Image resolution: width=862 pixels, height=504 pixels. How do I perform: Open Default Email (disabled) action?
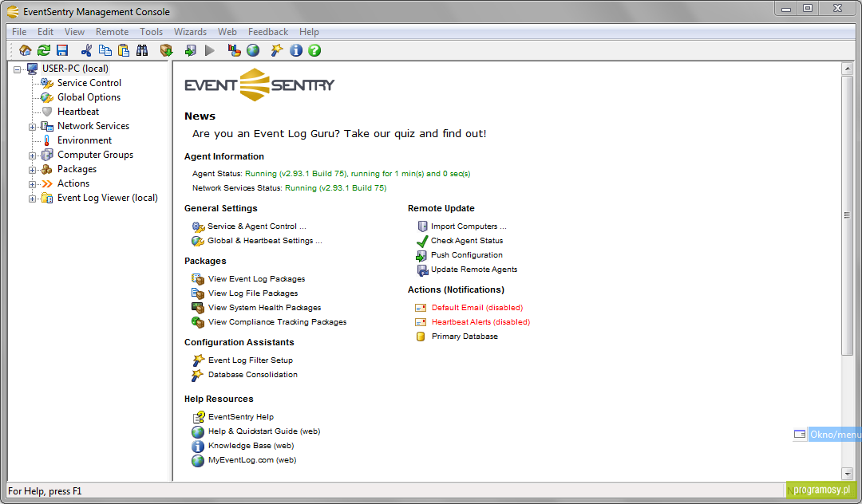tap(477, 308)
